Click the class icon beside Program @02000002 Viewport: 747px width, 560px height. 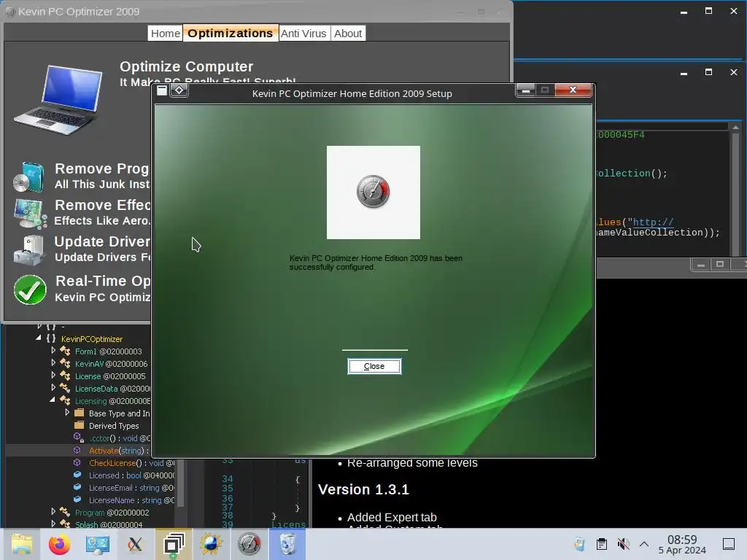[x=65, y=512]
